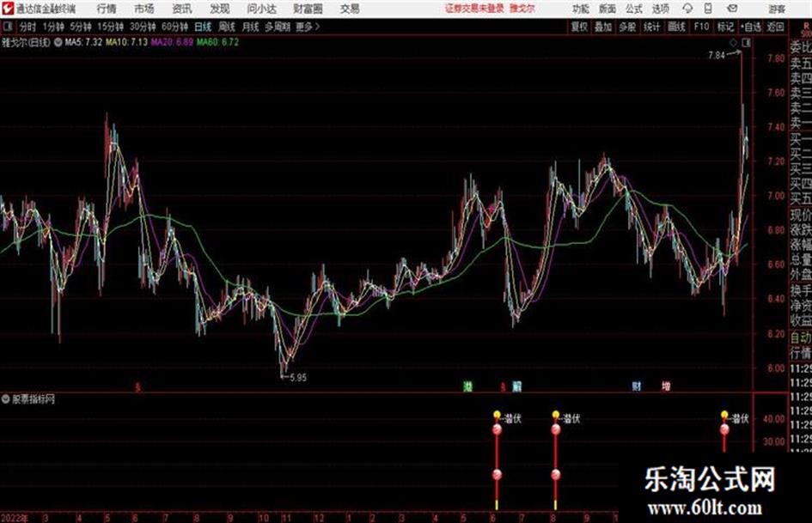Click the diamond icon above the chart
The height and width of the screenshot is (523, 812).
click(x=733, y=42)
